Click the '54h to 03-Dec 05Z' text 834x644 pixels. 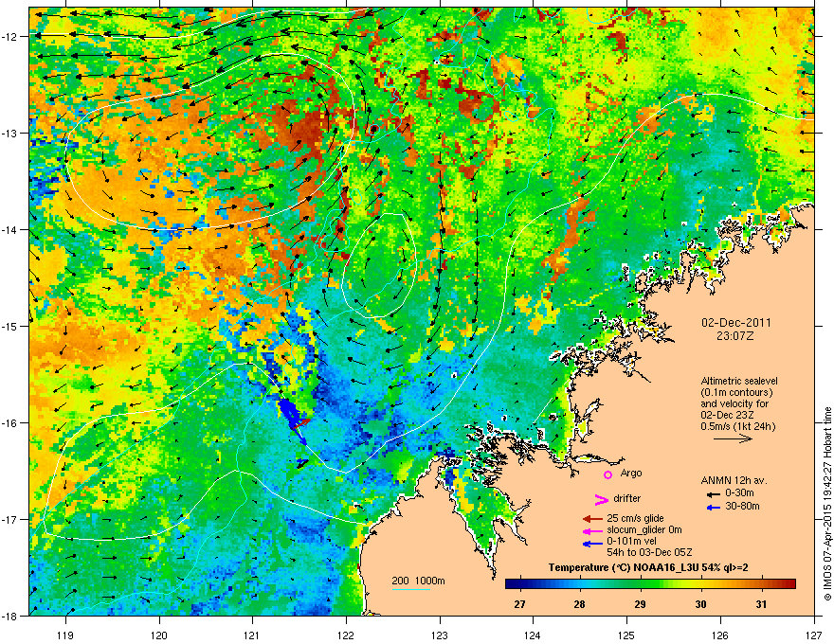(x=649, y=552)
